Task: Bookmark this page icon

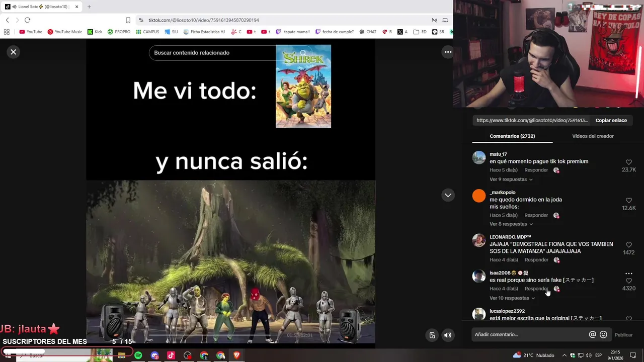Action: click(128, 20)
